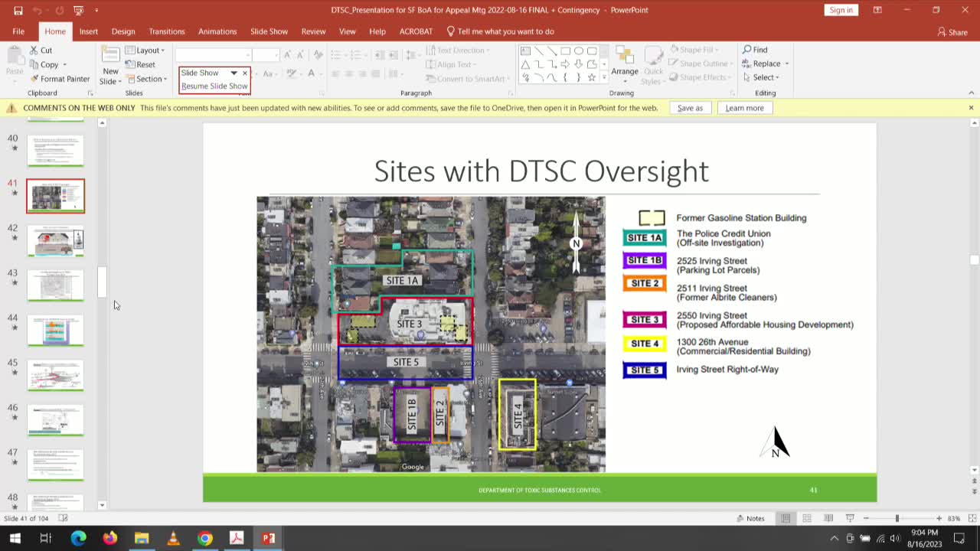Open the Layout dropdown

(x=145, y=50)
